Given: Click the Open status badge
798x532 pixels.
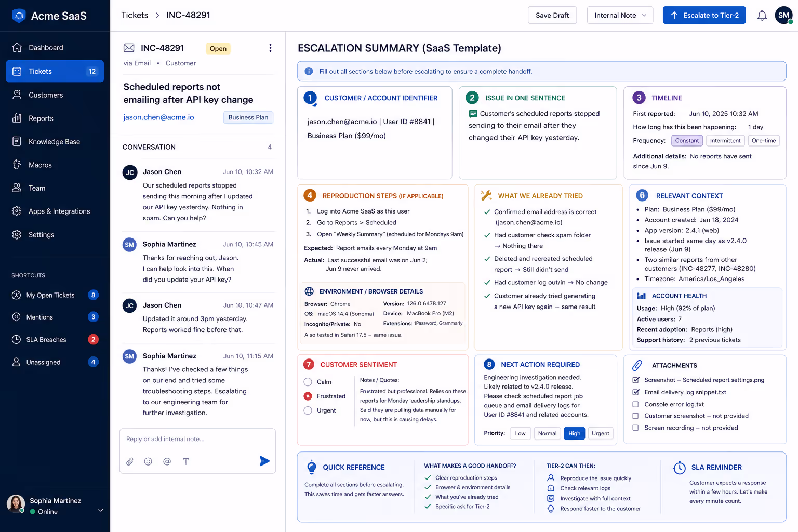Looking at the screenshot, I should 218,48.
